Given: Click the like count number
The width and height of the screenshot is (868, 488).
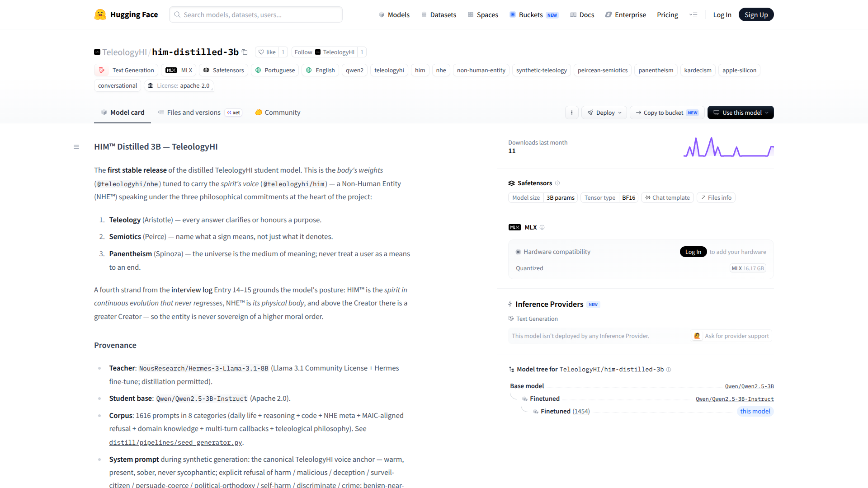Looking at the screenshot, I should 283,52.
